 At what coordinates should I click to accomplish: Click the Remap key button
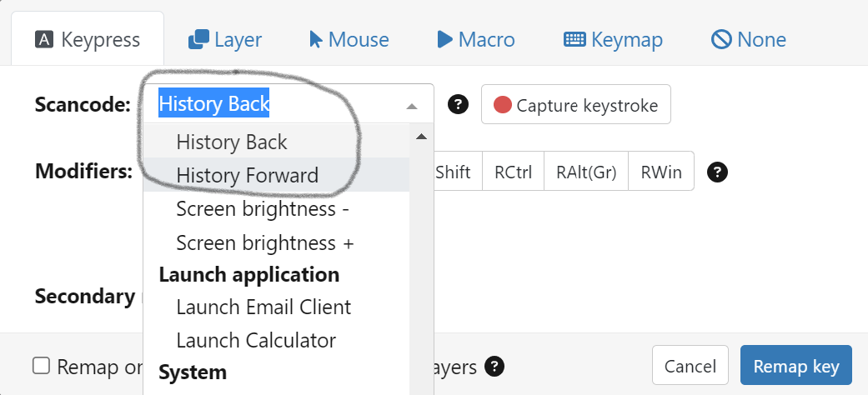pyautogui.click(x=795, y=367)
